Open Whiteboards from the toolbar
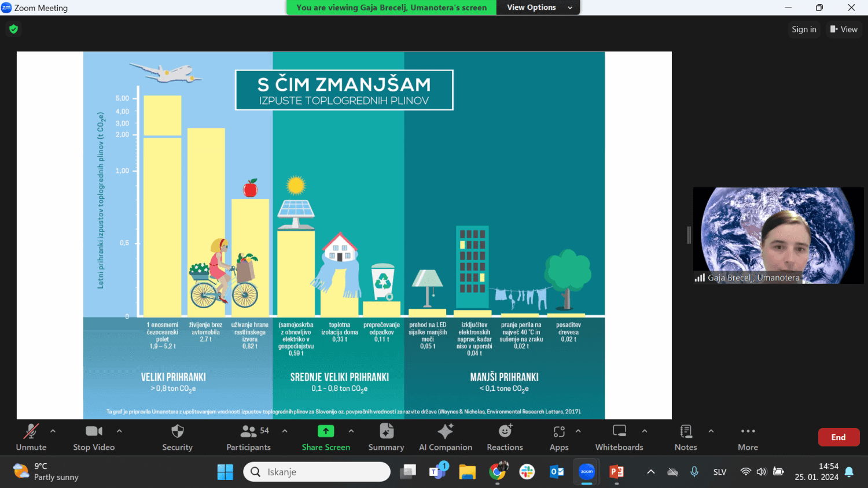 point(619,437)
